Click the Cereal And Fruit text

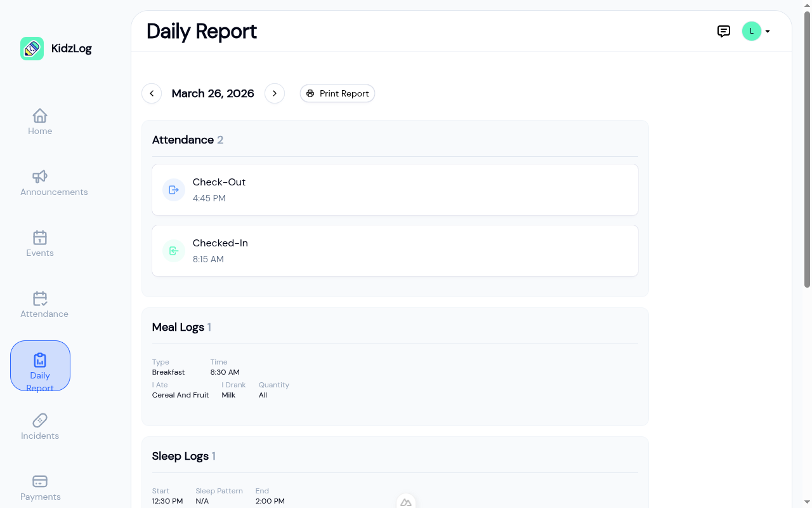click(181, 395)
